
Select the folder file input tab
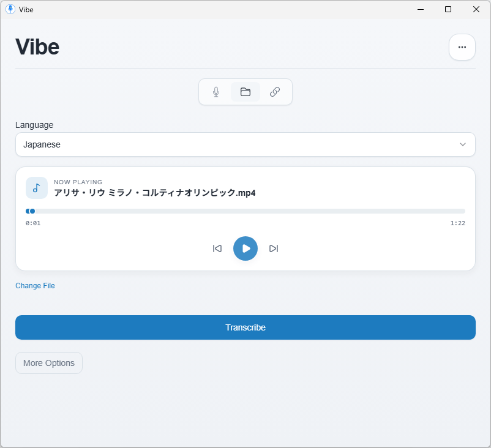245,92
